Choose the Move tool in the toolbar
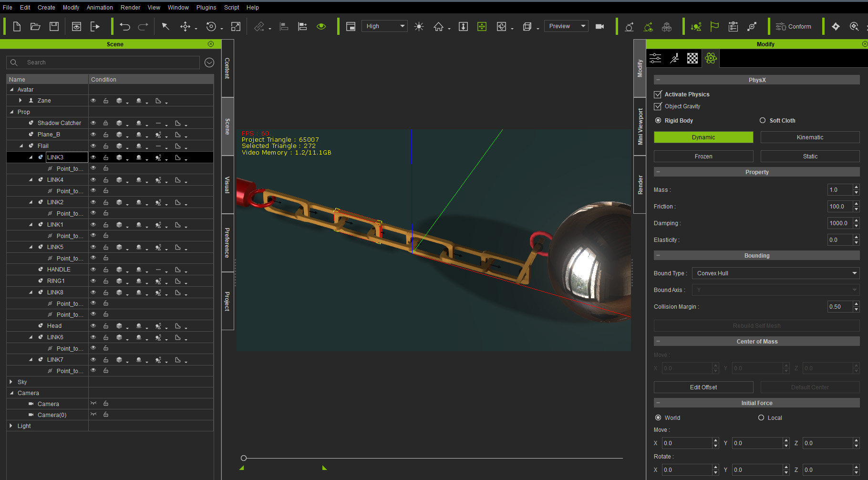 click(x=185, y=27)
